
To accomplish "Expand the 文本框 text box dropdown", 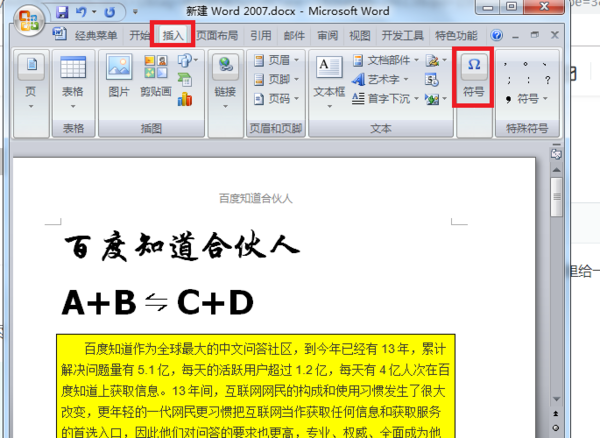I will click(329, 106).
